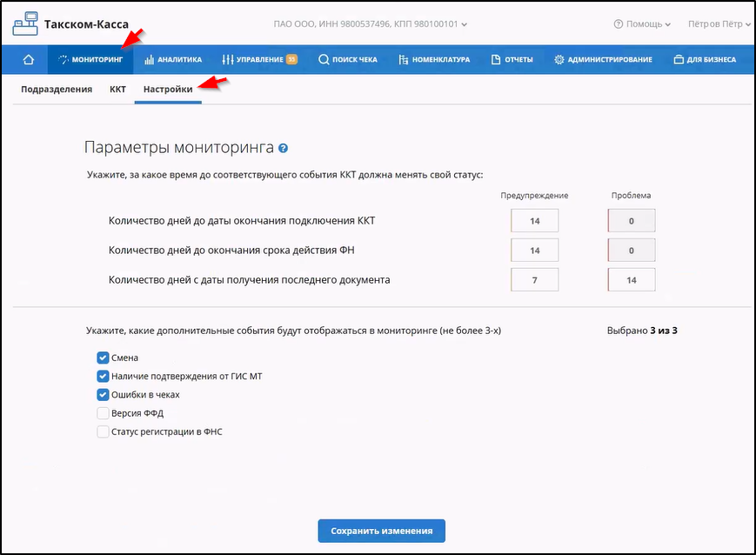Edit problem days for окончания подключения ККТ
Screen dimensions: 756x555
(631, 221)
